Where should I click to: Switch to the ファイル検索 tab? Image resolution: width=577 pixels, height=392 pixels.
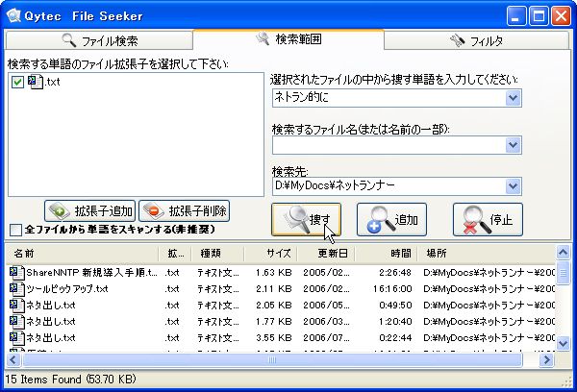tap(99, 40)
